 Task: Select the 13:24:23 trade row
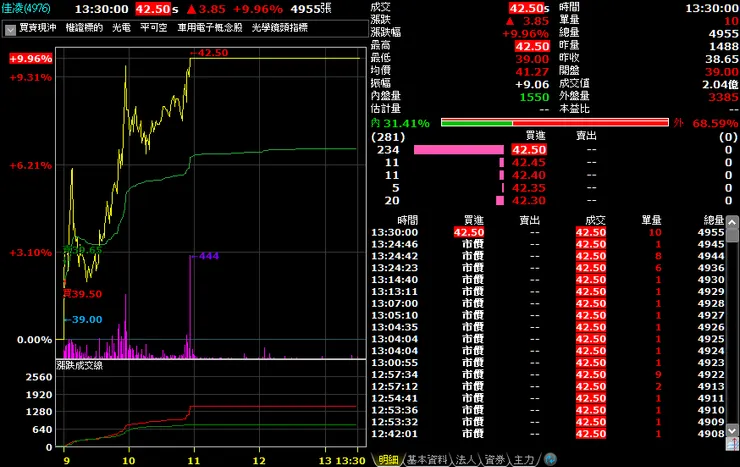547,268
